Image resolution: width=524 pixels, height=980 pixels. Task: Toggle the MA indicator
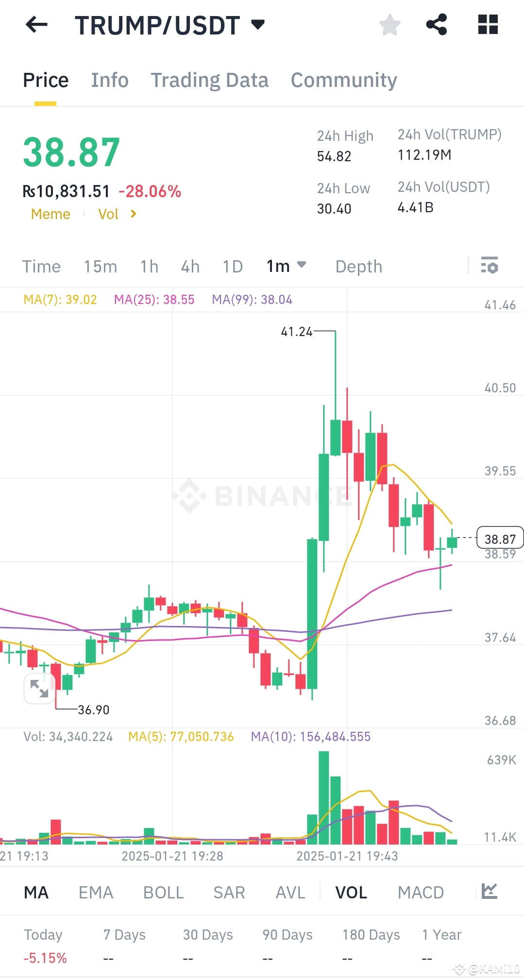point(36,893)
